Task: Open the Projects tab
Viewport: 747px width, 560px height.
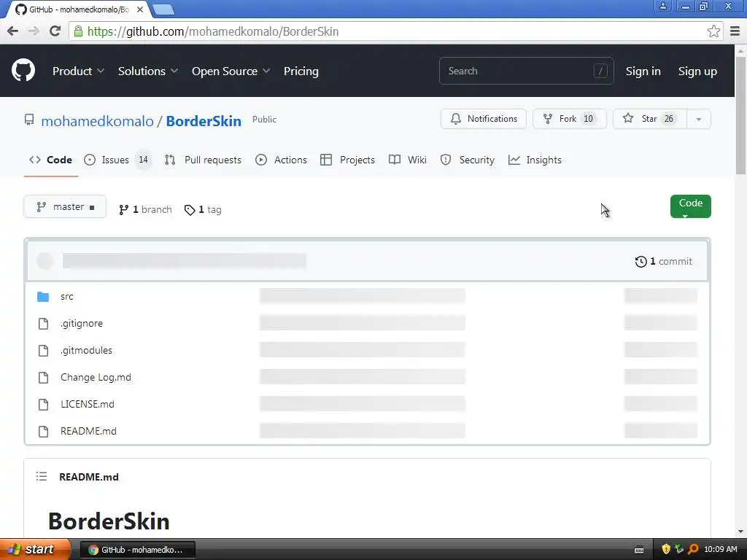Action: click(x=347, y=160)
